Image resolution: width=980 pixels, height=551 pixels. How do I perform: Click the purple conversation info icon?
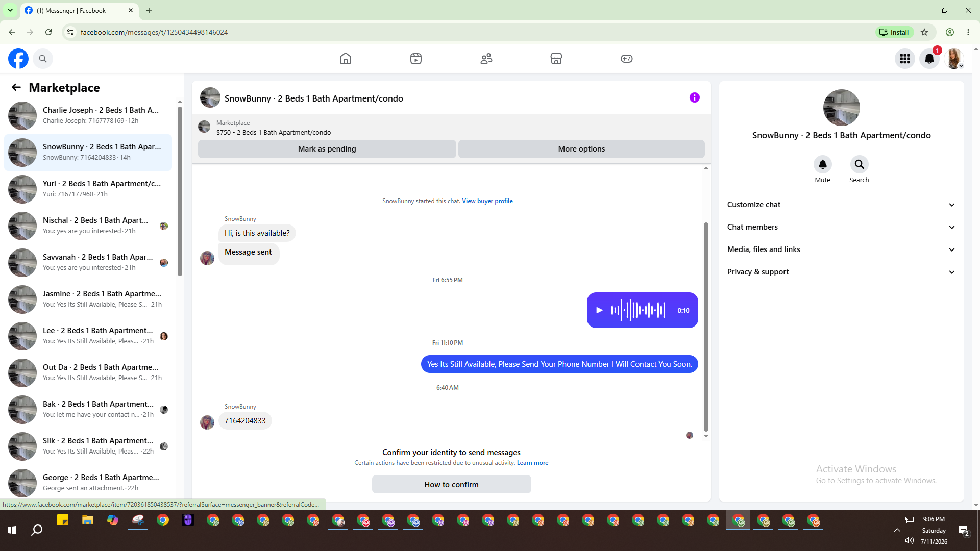pos(695,97)
